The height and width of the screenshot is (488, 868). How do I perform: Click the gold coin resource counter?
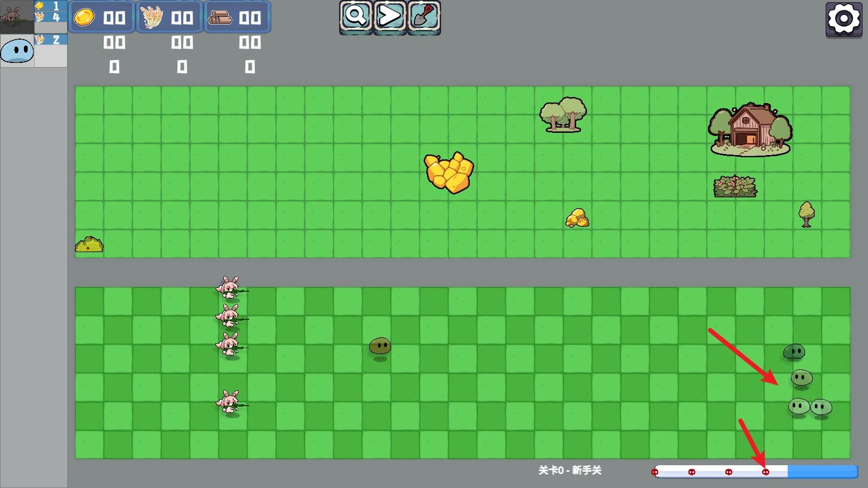click(101, 17)
